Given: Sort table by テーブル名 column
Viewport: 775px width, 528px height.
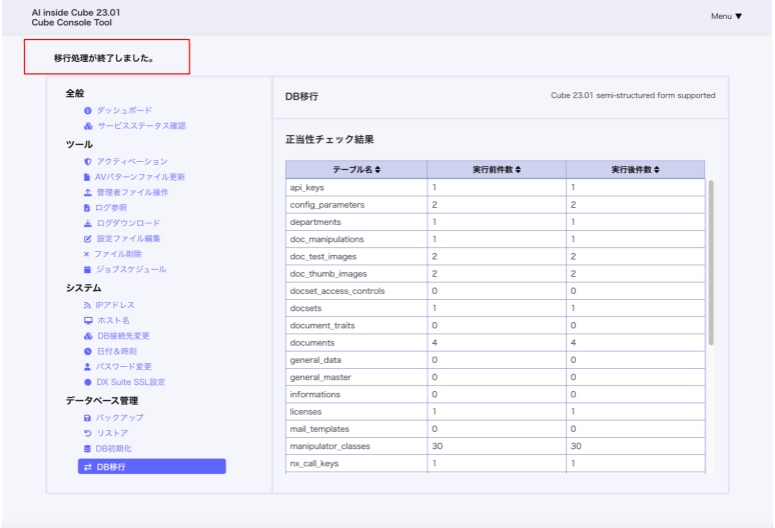Looking at the screenshot, I should pyautogui.click(x=356, y=170).
